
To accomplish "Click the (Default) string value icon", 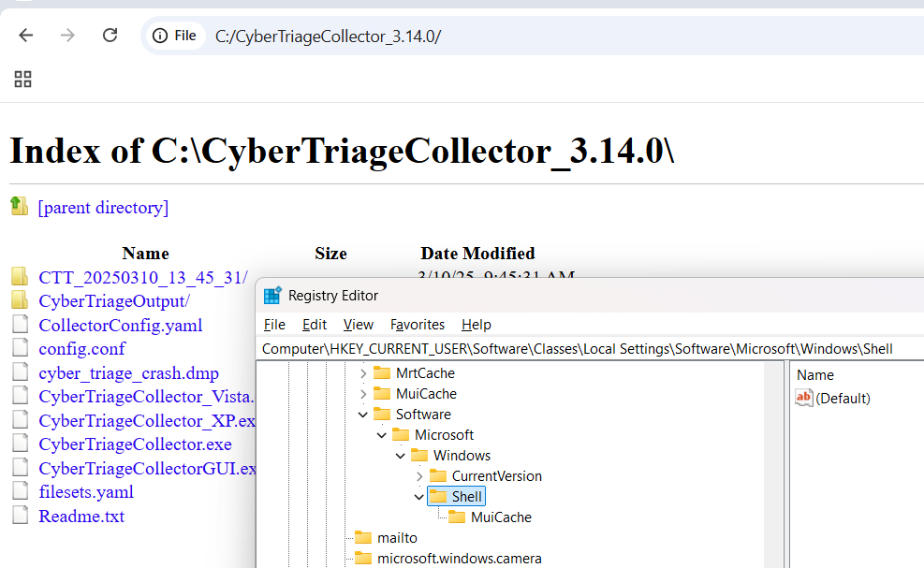I will [804, 398].
